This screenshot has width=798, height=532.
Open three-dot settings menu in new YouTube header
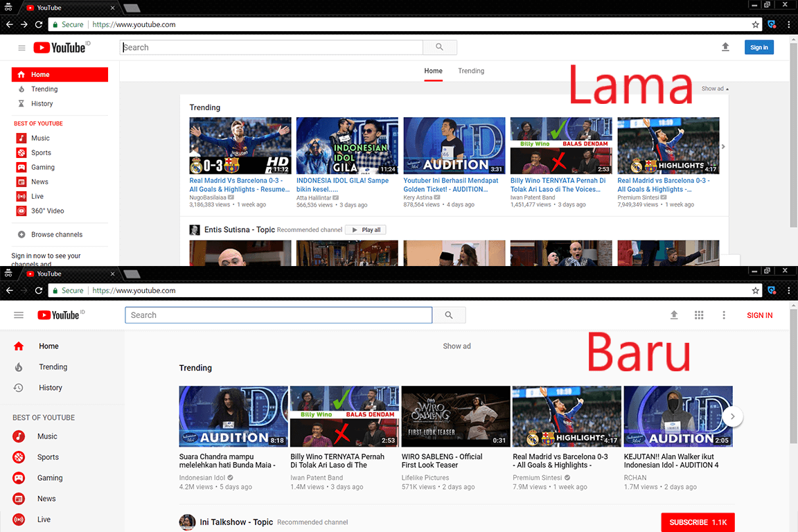[x=724, y=315]
